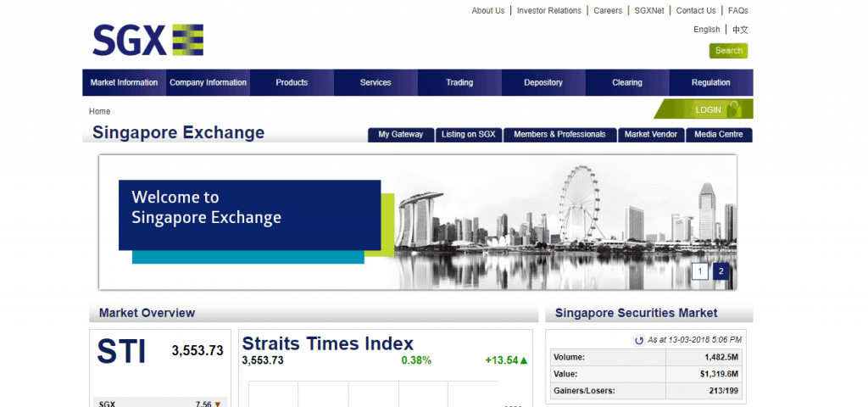Switch to the My Gateway tab

tap(401, 135)
